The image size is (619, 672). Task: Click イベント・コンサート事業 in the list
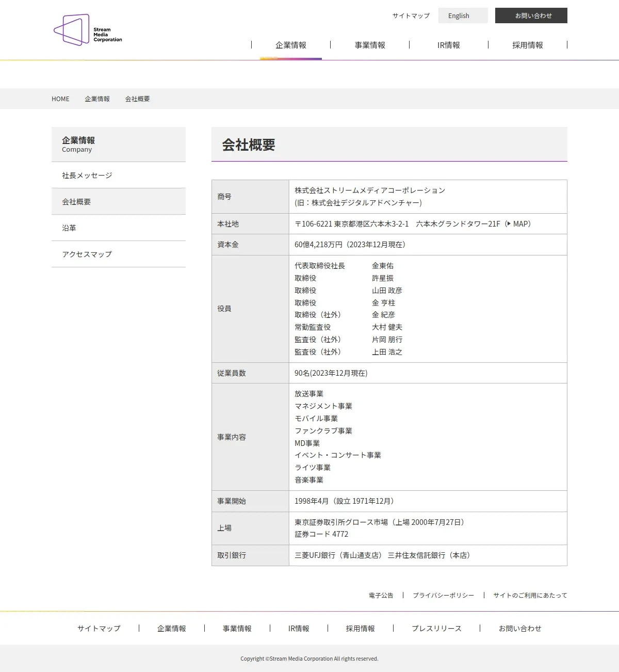point(338,455)
